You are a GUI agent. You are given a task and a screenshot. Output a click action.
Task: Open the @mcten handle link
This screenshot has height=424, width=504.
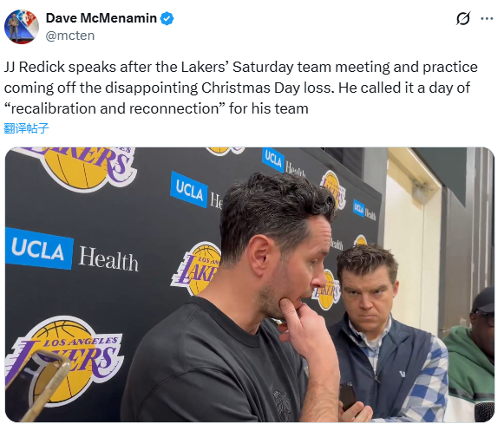tap(70, 36)
